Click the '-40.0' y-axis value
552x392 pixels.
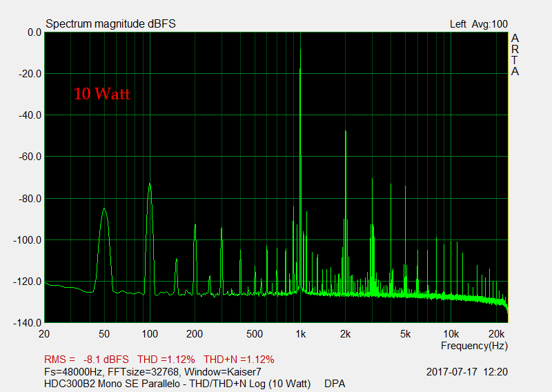pos(30,115)
